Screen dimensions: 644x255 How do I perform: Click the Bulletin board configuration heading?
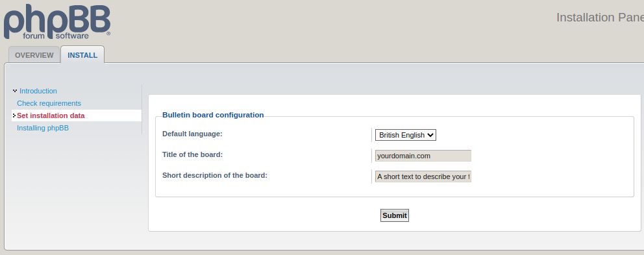213,115
